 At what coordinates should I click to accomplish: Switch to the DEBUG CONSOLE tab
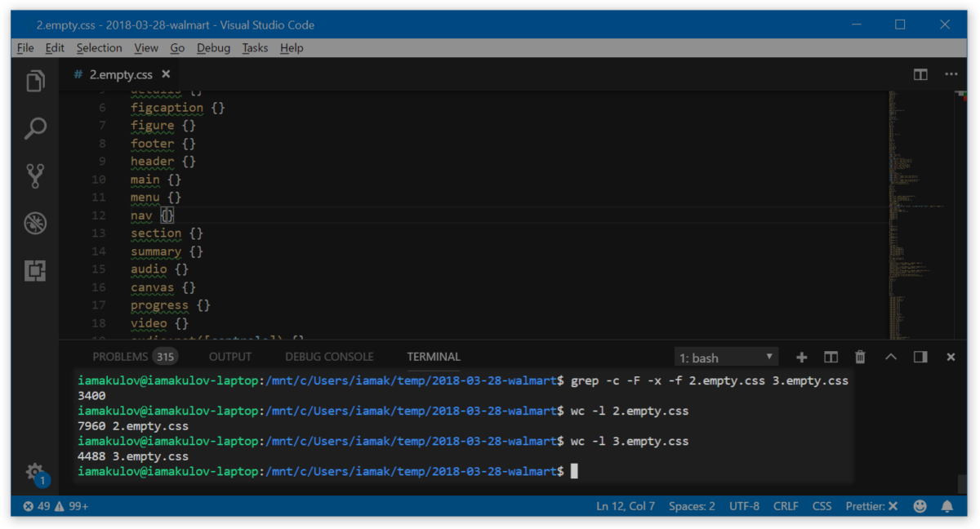coord(329,356)
